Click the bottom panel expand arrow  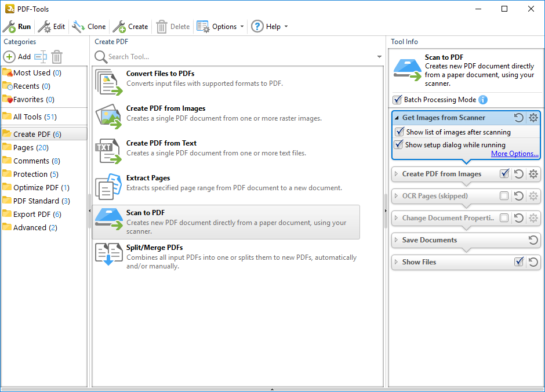[x=272, y=390]
